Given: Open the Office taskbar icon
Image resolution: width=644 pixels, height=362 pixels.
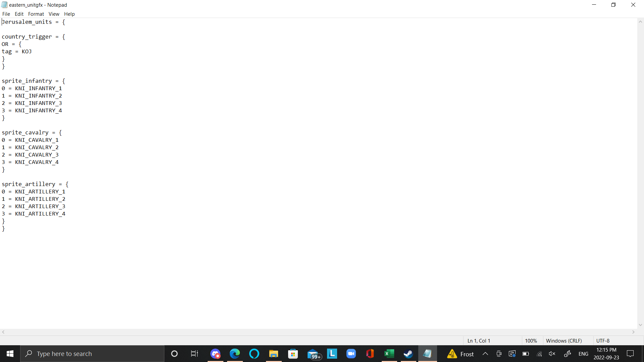Looking at the screenshot, I should (370, 354).
